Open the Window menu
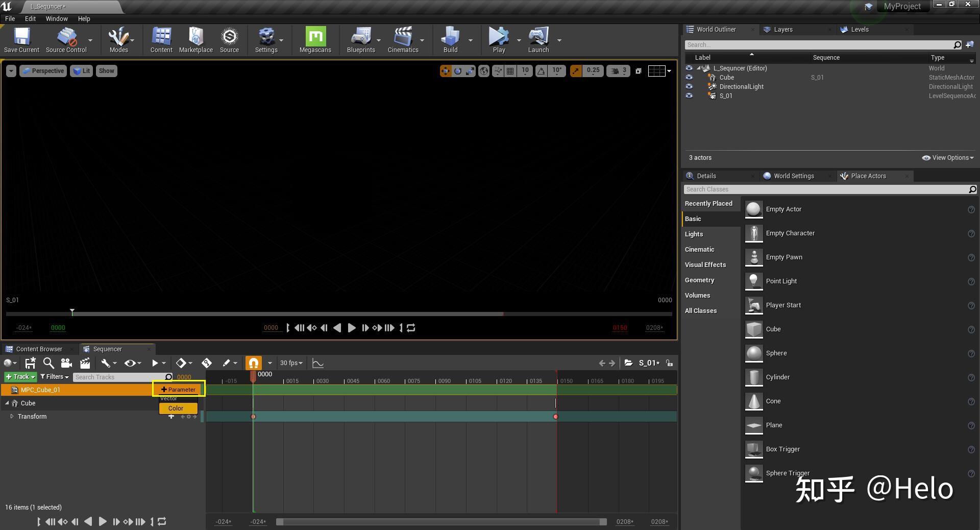The image size is (980, 530). (56, 18)
